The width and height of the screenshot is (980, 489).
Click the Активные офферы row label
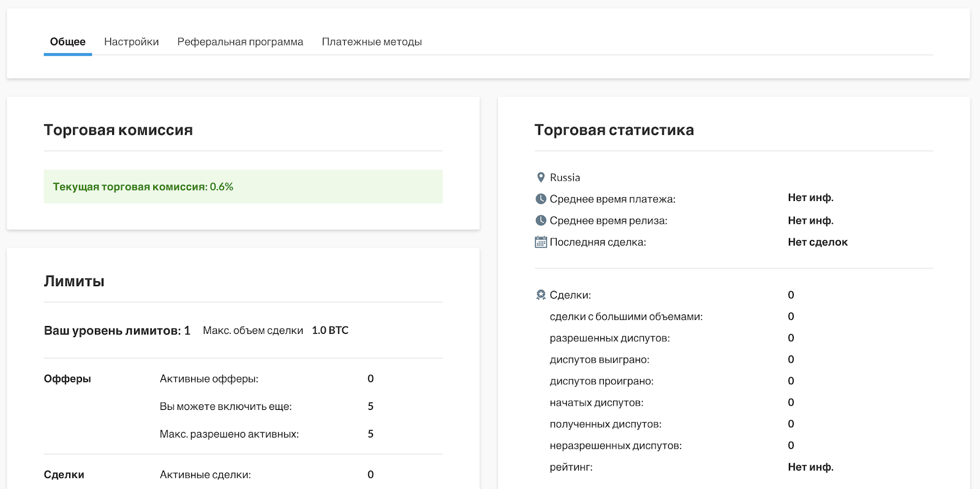[209, 379]
